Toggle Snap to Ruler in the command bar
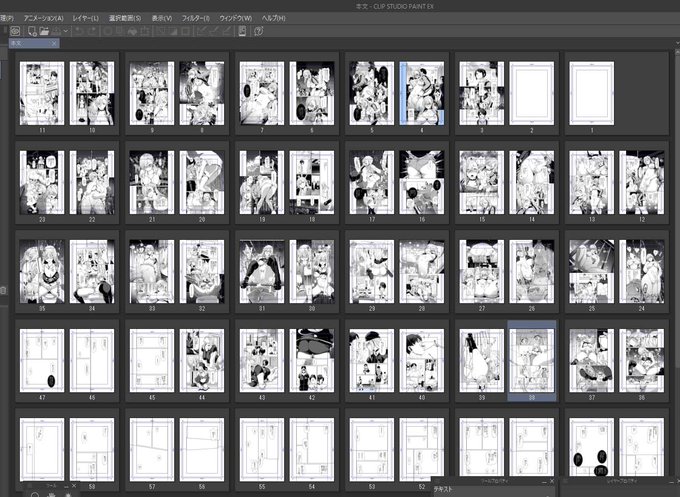Screen dimensions: 680x497 point(202,31)
